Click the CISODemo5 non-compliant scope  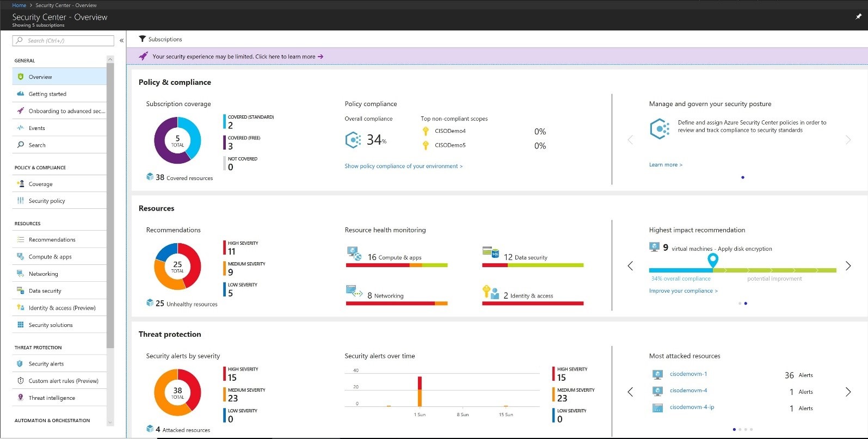[450, 145]
